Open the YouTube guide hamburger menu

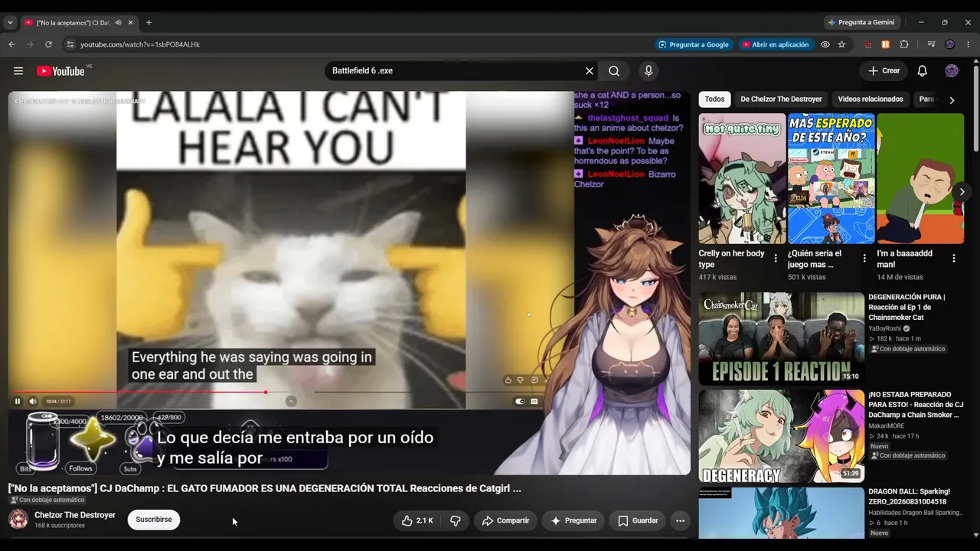(18, 71)
